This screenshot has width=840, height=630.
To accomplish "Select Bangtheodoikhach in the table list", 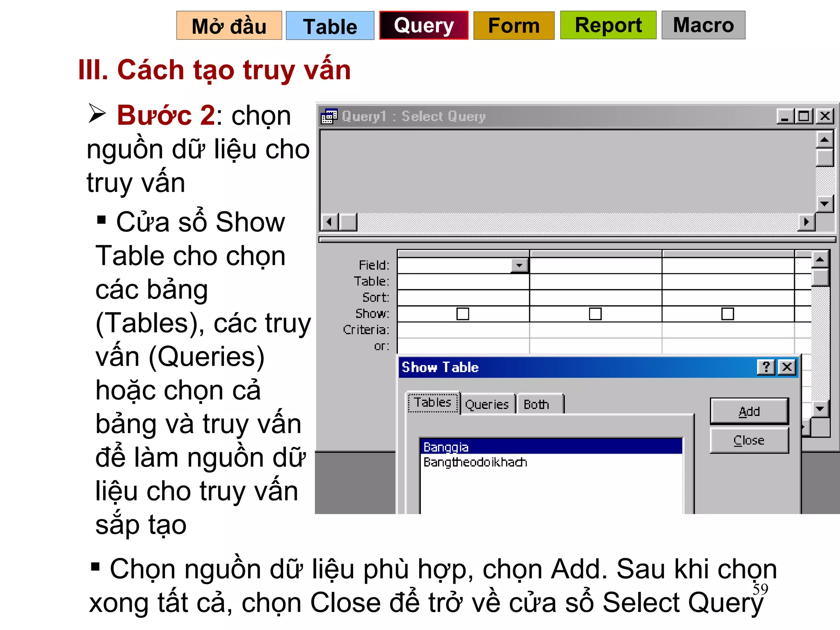I will click(x=551, y=462).
